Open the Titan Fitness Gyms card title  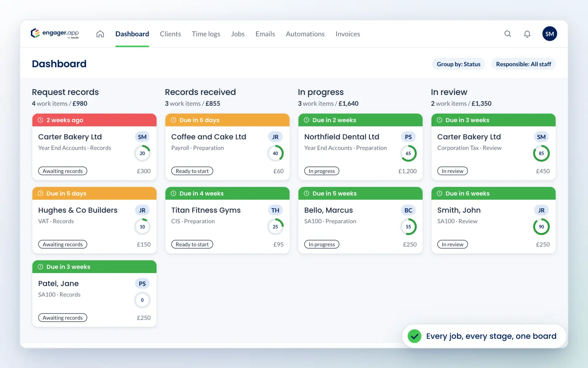[206, 210]
